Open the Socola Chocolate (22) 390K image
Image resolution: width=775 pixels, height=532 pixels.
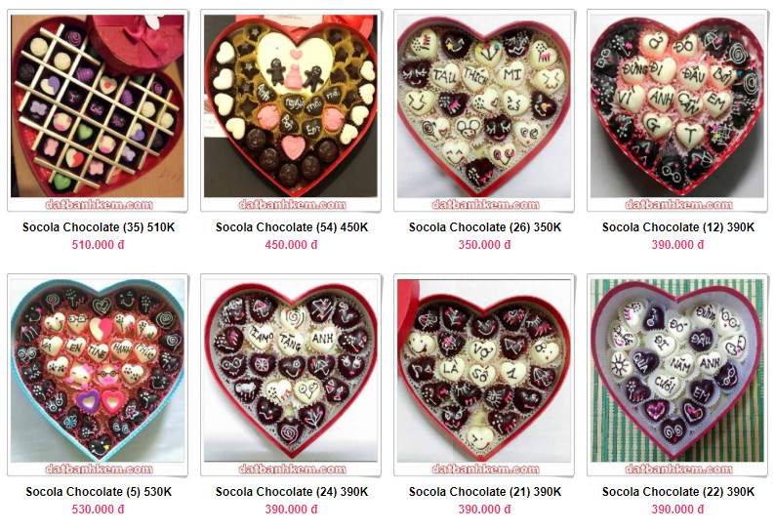click(x=677, y=375)
